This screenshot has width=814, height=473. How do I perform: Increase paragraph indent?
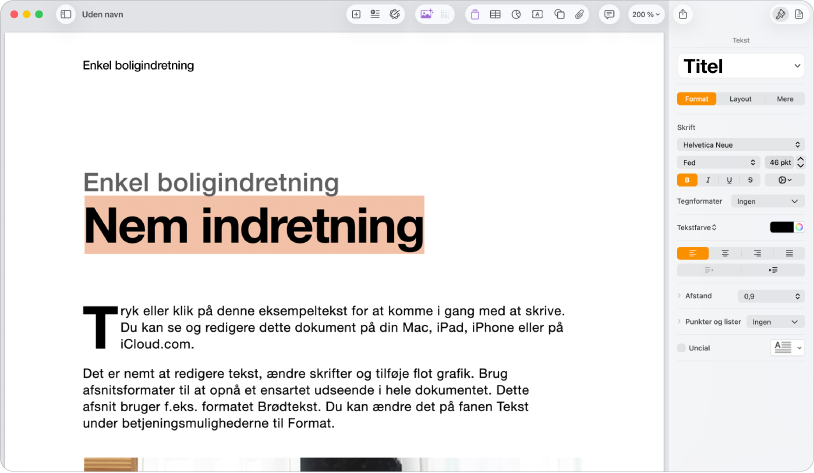(773, 270)
